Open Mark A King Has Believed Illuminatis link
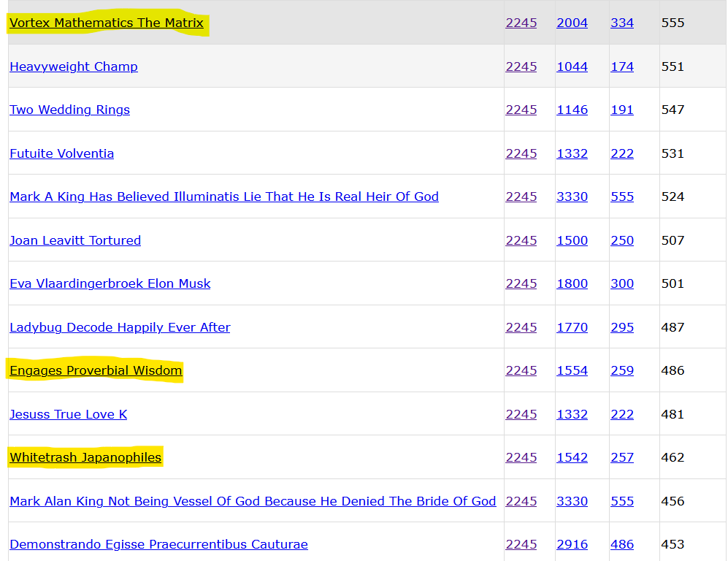 [223, 196]
